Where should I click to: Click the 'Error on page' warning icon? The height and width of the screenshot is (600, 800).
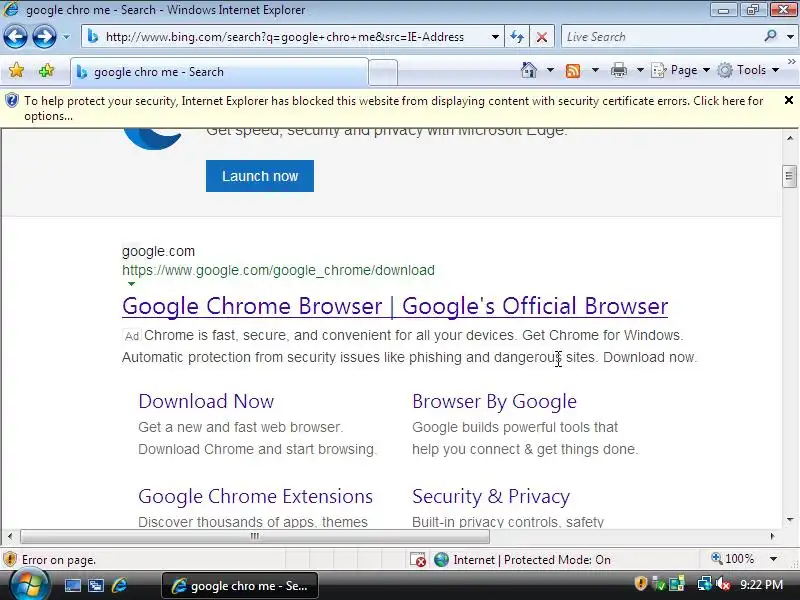(10, 560)
